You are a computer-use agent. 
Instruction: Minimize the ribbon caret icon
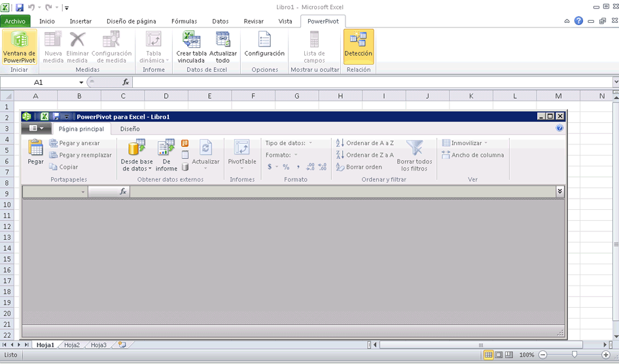pyautogui.click(x=567, y=22)
